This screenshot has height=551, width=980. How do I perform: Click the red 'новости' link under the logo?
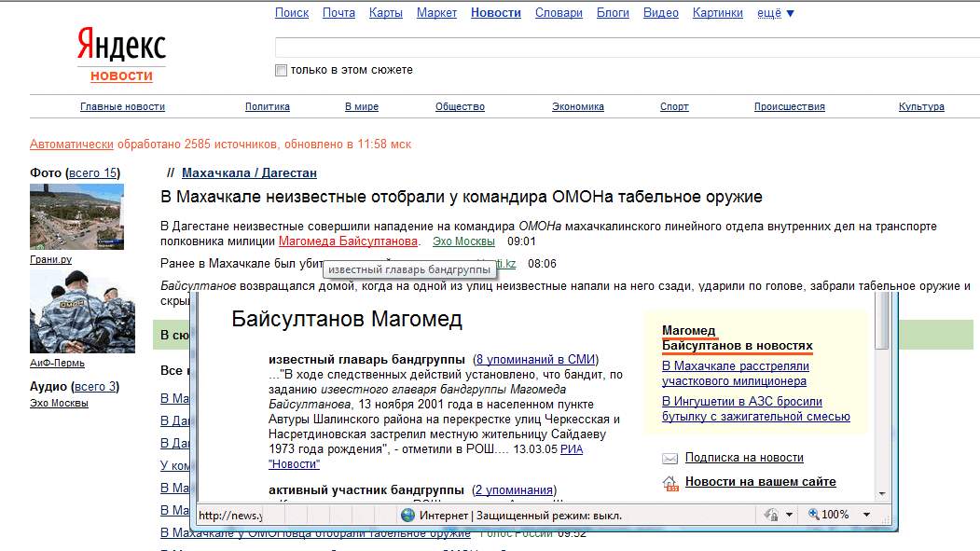pos(122,76)
